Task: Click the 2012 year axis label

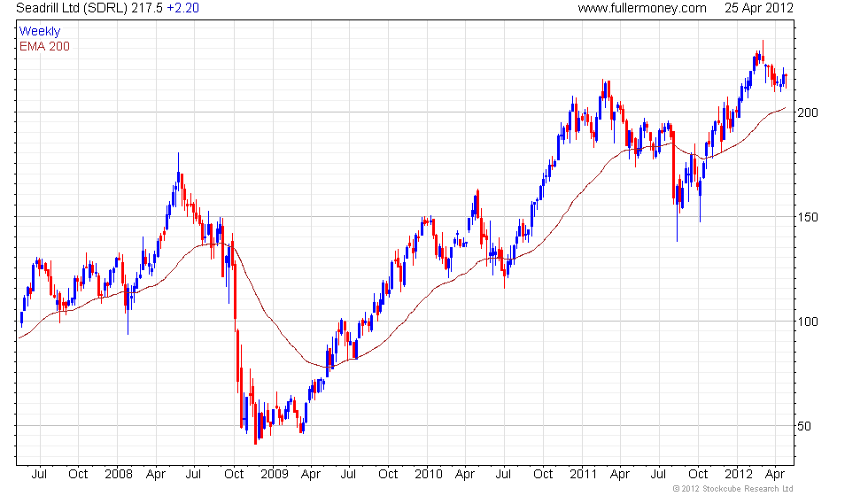Action: (739, 475)
